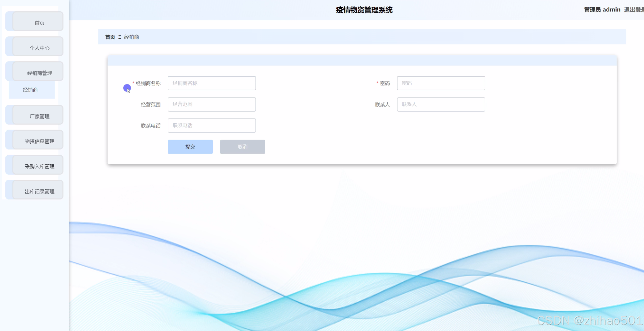
Task: Click the 经销商名称 input field
Action: 212,83
